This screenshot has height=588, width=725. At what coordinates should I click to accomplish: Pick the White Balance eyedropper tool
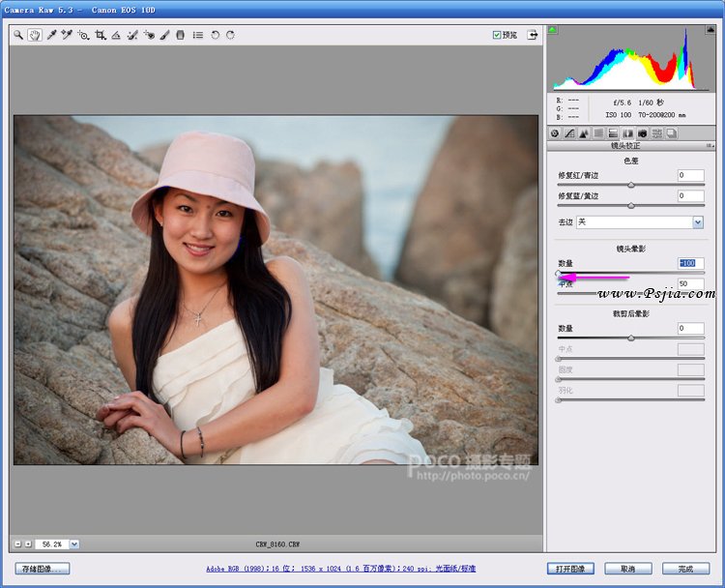pos(51,35)
